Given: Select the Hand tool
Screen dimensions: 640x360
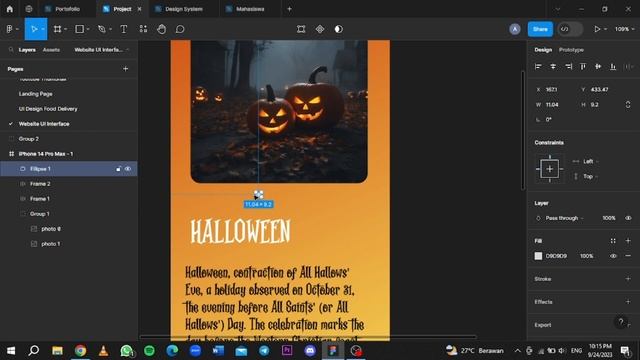Looking at the screenshot, I should point(162,29).
